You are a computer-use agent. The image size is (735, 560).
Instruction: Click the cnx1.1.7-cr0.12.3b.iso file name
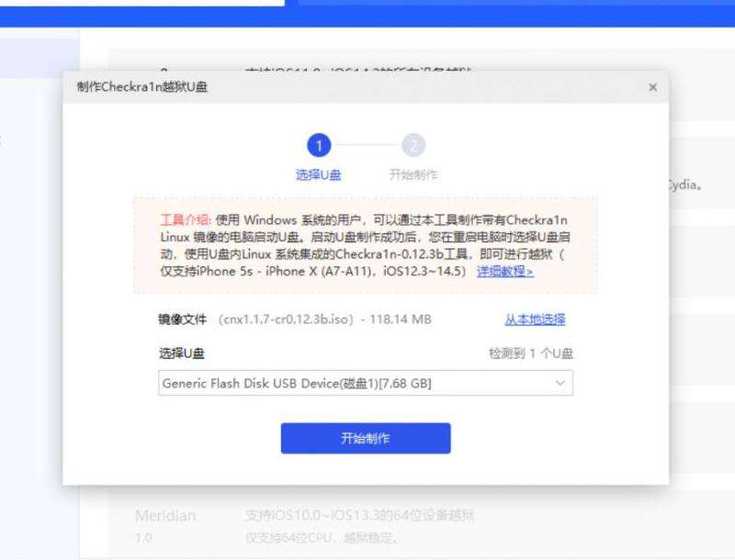pos(286,319)
